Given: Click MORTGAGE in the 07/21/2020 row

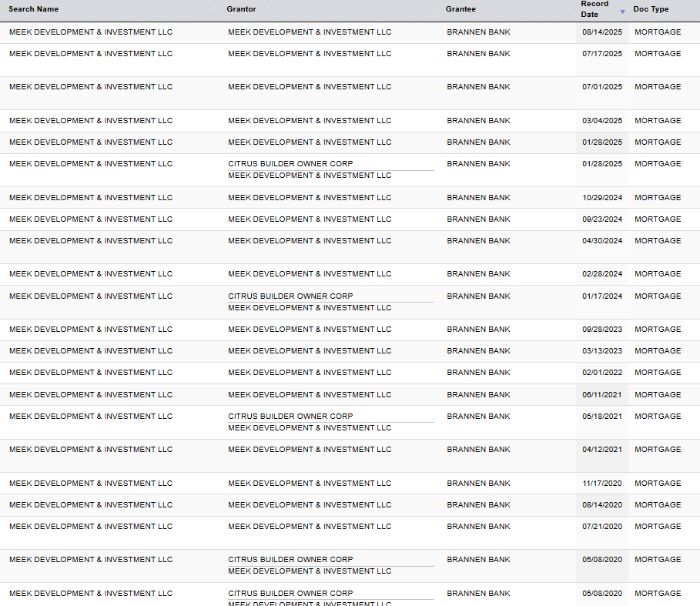Looking at the screenshot, I should [658, 527].
